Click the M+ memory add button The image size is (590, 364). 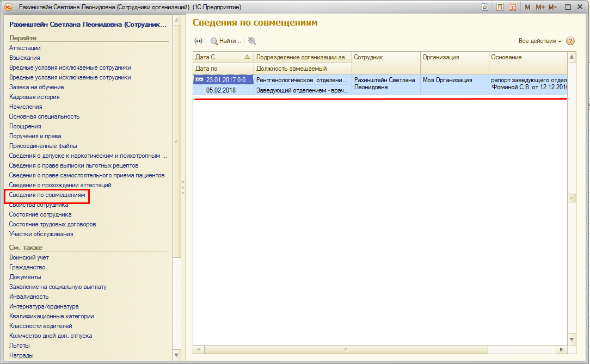[540, 7]
